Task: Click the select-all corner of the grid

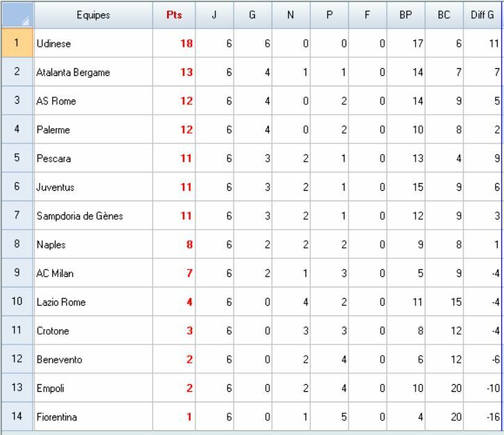Action: (x=17, y=15)
